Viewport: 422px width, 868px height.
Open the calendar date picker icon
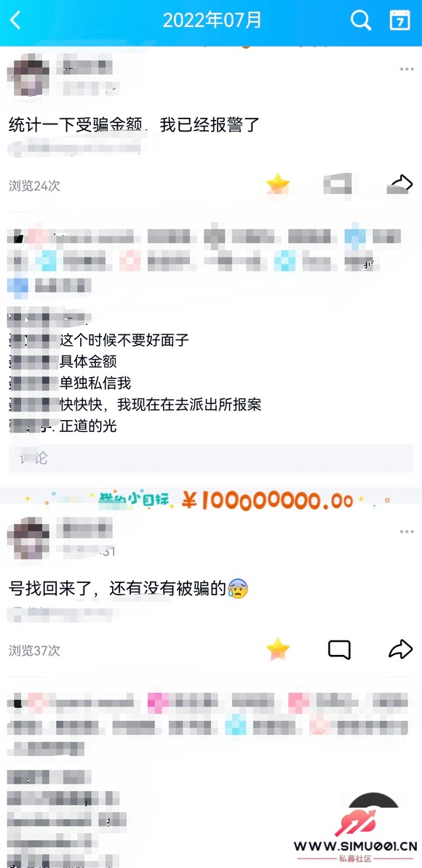pos(400,20)
